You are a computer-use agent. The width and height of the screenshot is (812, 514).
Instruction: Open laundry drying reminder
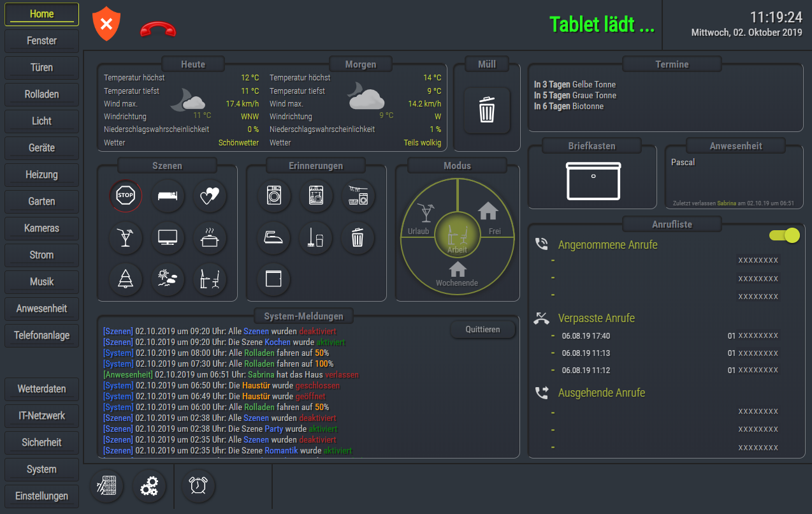[x=358, y=196]
